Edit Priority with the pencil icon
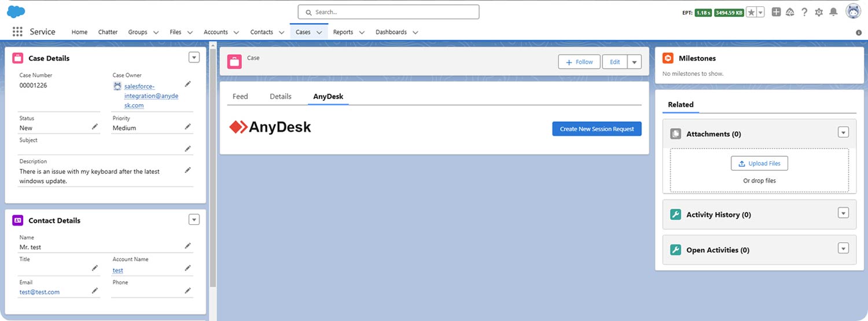This screenshot has width=868, height=321. (x=187, y=127)
